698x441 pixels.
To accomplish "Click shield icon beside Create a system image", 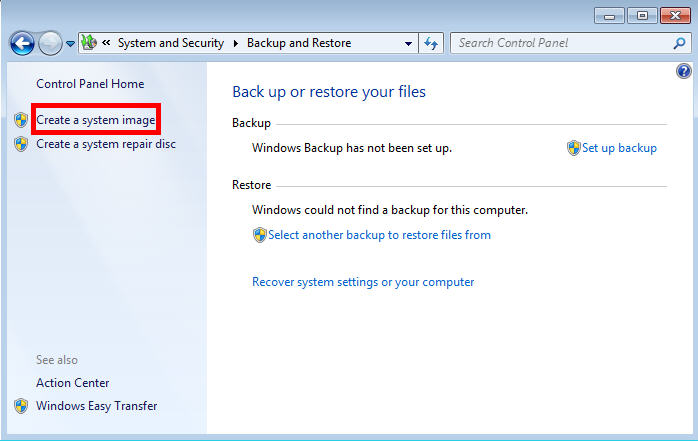I will (20, 120).
